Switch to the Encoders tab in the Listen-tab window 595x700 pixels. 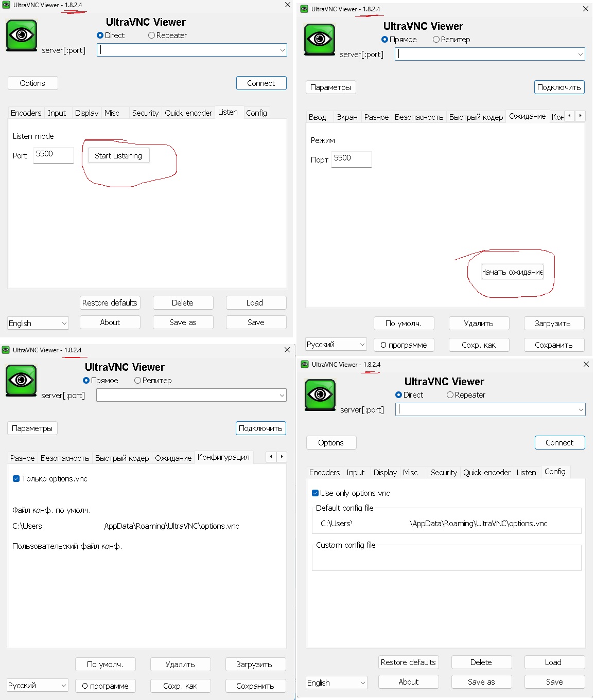(x=26, y=113)
